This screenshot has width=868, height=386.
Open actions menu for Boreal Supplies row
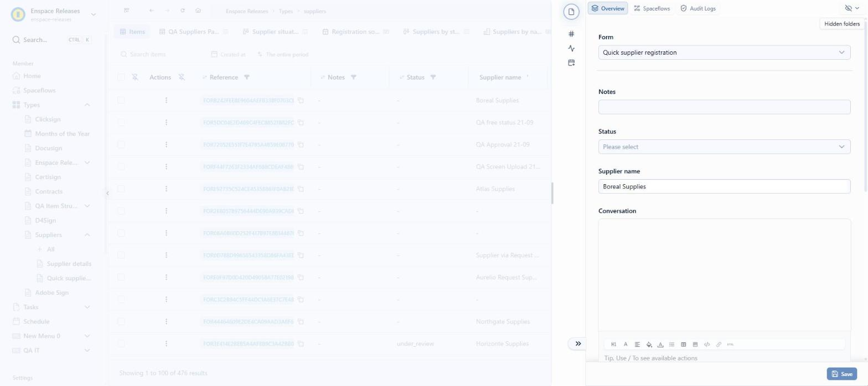(166, 100)
